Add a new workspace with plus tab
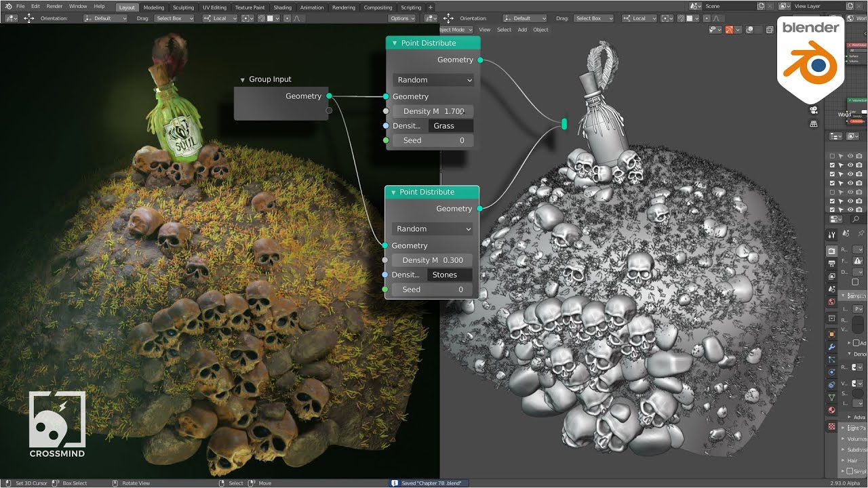This screenshot has width=868, height=488. 430,7
